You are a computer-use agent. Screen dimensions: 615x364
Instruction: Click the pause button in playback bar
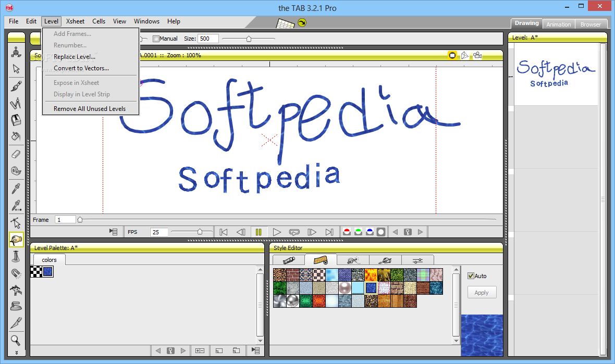click(259, 232)
